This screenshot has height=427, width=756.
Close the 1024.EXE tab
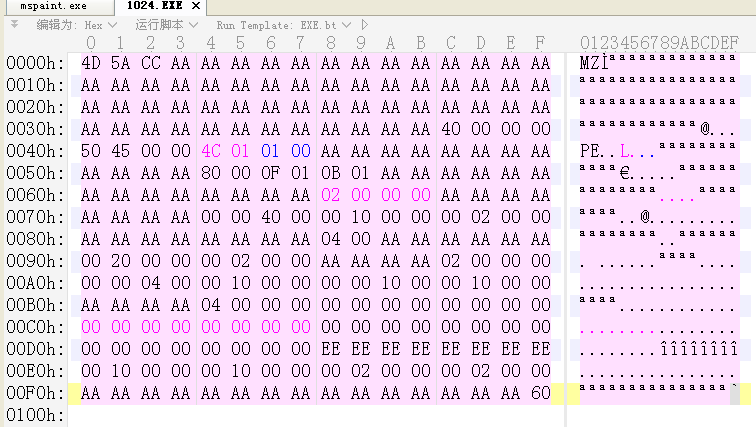[196, 6]
